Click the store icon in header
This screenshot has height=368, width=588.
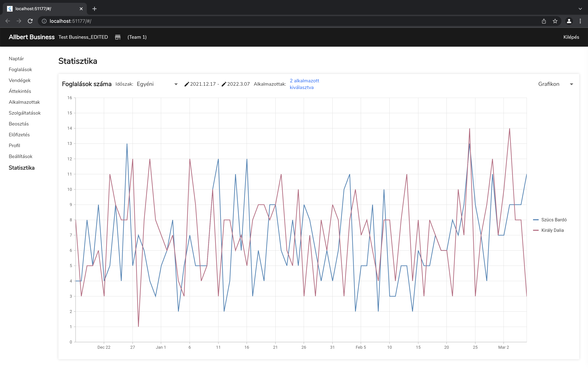coord(118,37)
